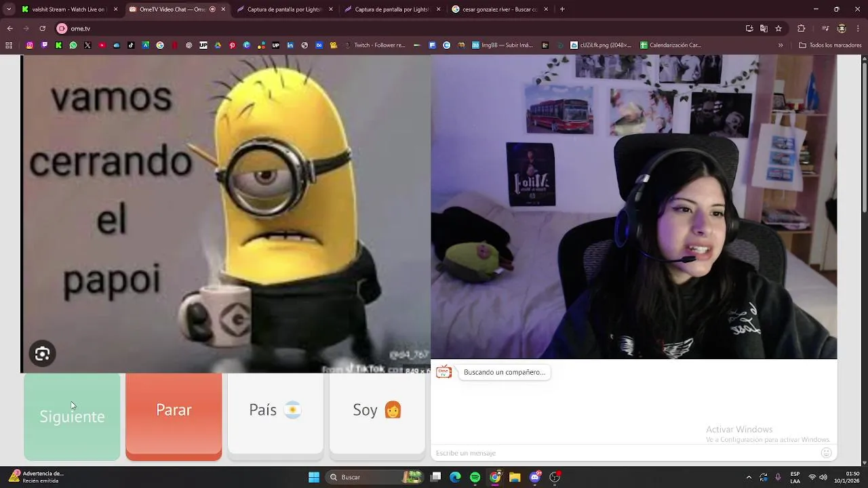Switch to valshit Stream Kick tab
868x488 pixels.
point(69,9)
